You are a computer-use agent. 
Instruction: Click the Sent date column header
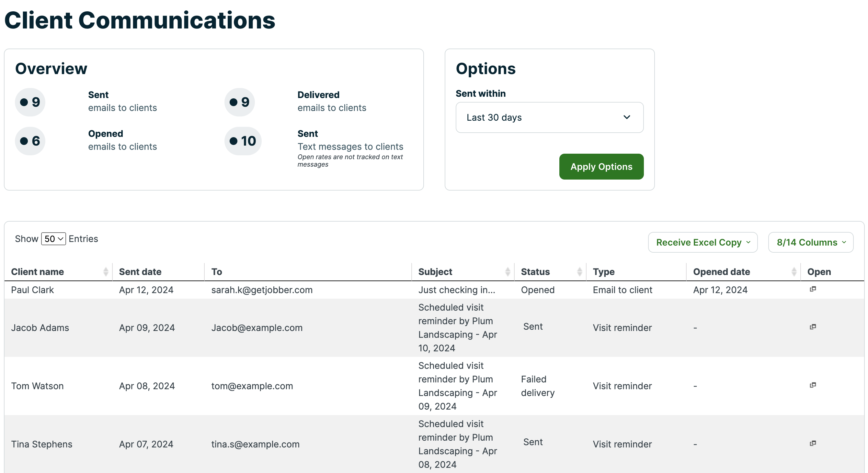click(x=140, y=272)
